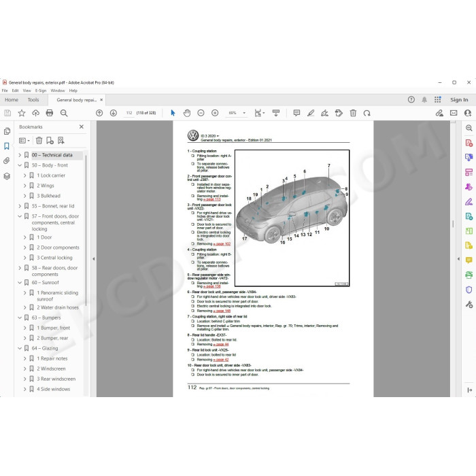Image resolution: width=476 pixels, height=476 pixels.
Task: Open bookmarks options dropdown
Action: click(x=24, y=140)
